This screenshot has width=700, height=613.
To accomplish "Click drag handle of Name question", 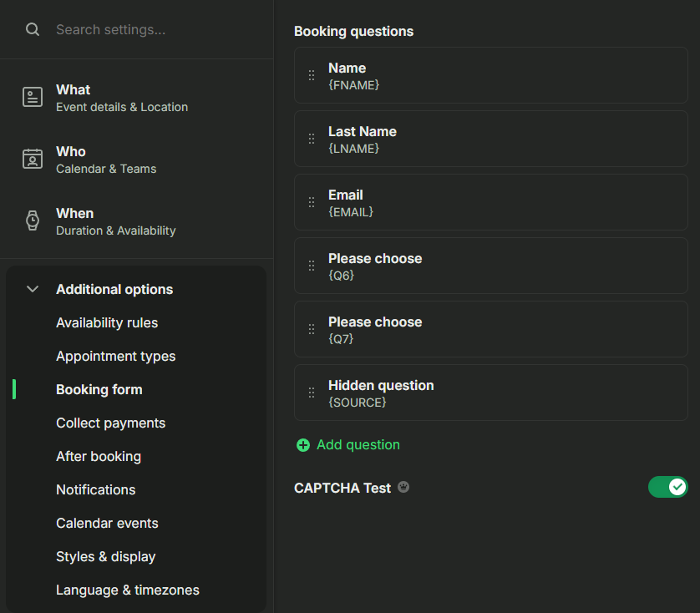I will pyautogui.click(x=312, y=75).
